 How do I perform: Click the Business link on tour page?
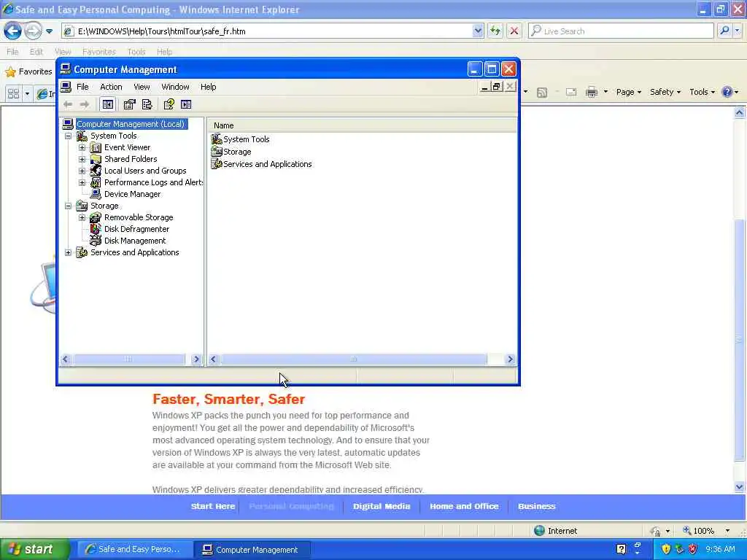click(537, 506)
